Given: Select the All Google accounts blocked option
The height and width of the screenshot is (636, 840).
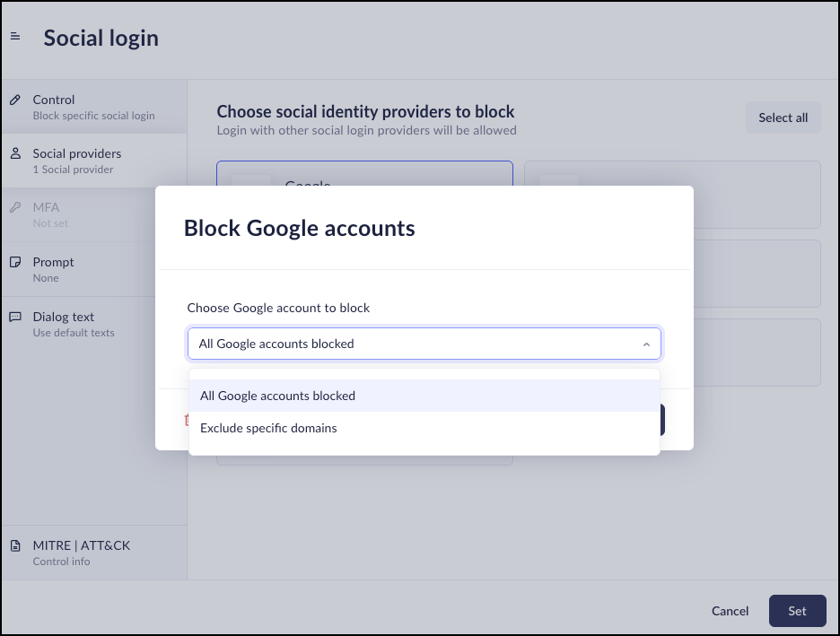Looking at the screenshot, I should 424,396.
